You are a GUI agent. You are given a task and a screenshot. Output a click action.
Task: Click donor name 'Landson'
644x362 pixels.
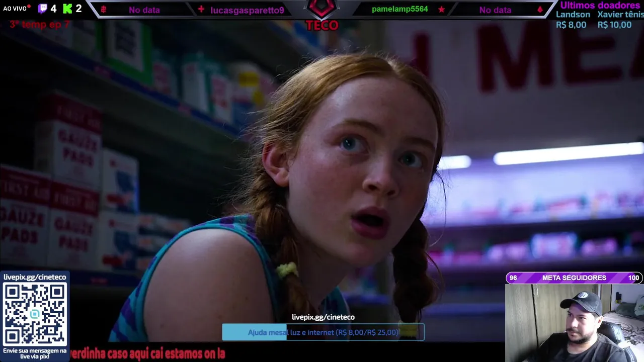point(573,15)
